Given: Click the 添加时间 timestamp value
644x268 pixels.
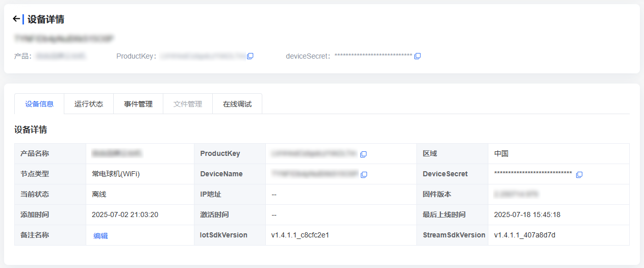Looking at the screenshot, I should [125, 215].
